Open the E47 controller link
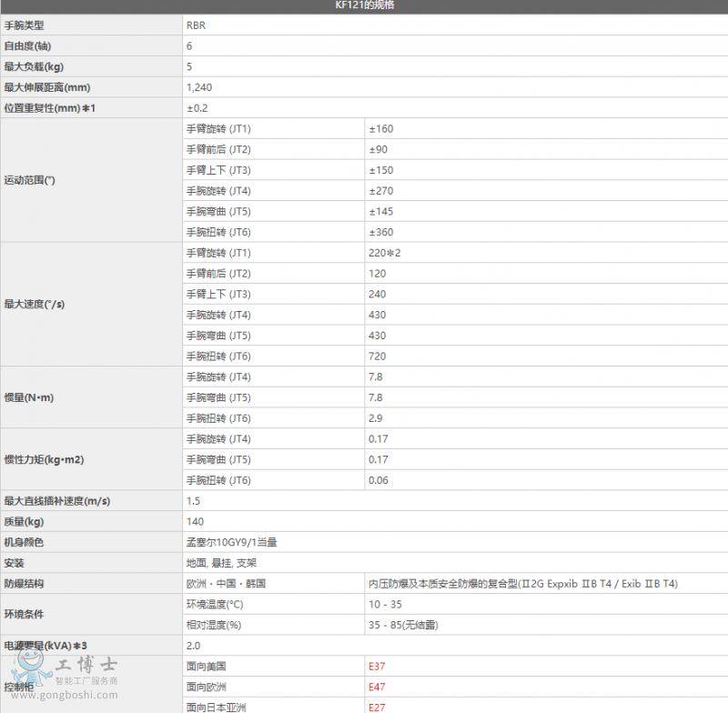 (x=377, y=687)
